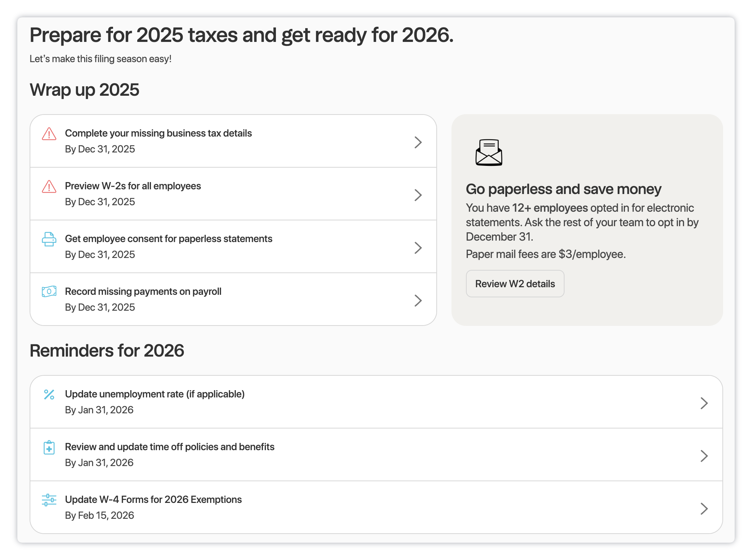Viewport: 752px width, 560px height.
Task: Expand chevron on Update W-4 Forms row
Action: coord(704,509)
